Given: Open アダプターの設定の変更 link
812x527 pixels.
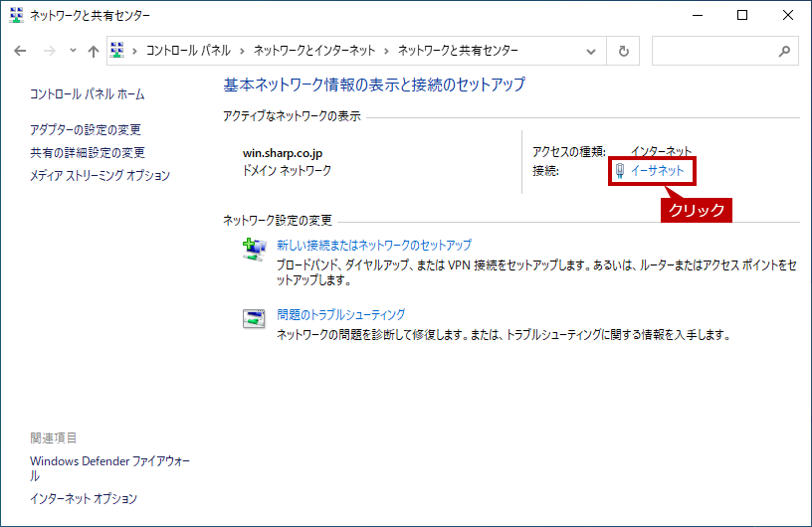Looking at the screenshot, I should pyautogui.click(x=86, y=129).
